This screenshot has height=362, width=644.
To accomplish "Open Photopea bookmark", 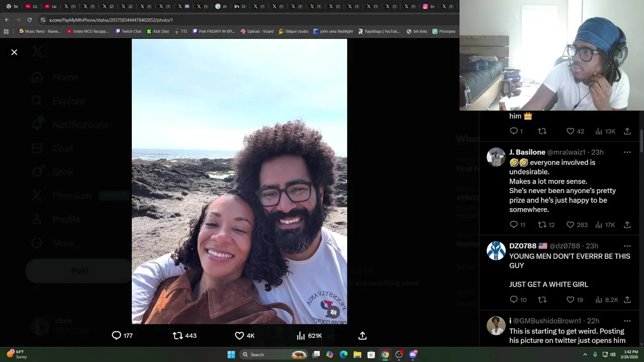I will click(444, 31).
